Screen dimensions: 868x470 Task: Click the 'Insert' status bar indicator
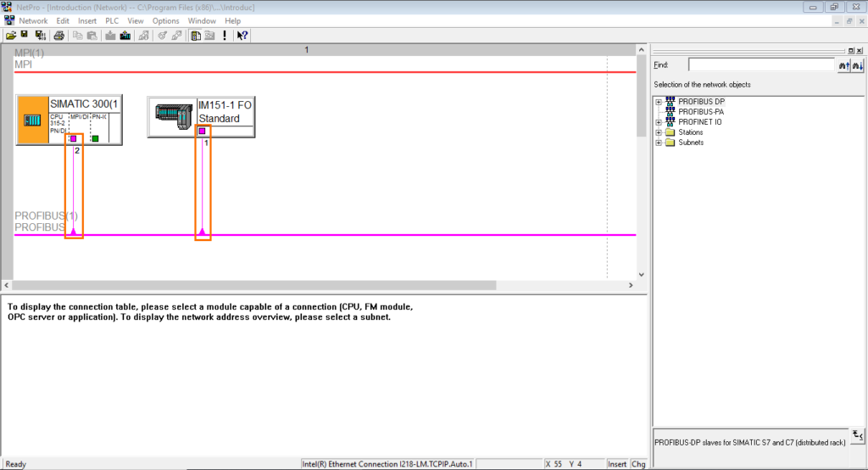[x=617, y=464]
